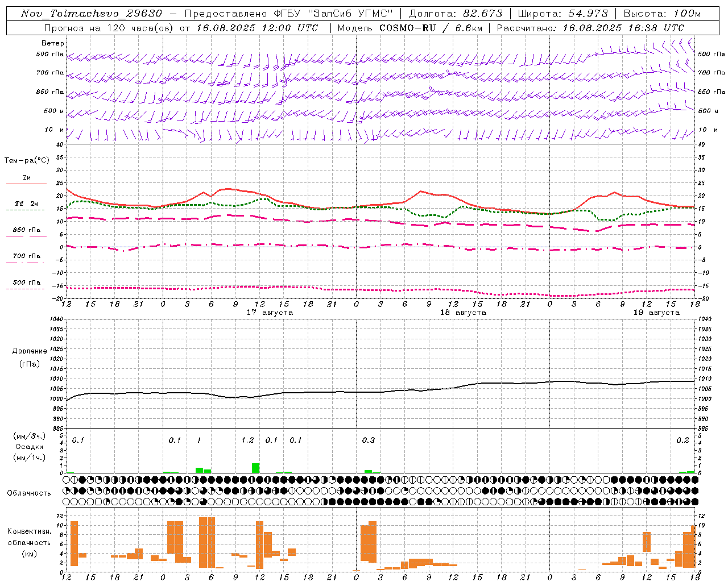Click the Высота: 100м header entry

662,14
